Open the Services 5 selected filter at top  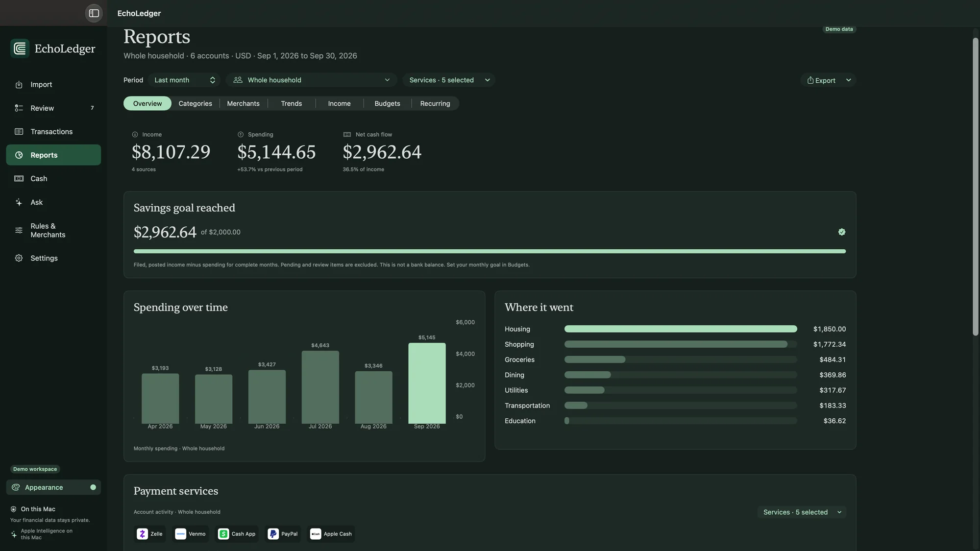tap(449, 80)
